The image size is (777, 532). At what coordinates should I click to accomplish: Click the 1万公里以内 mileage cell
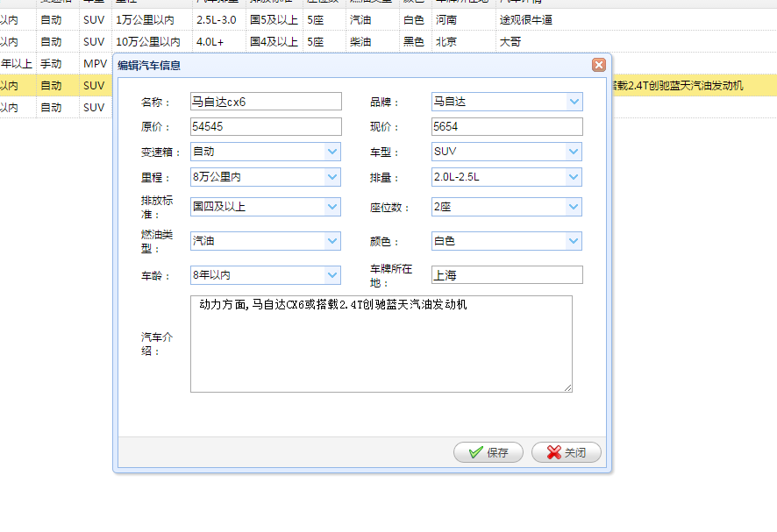point(146,20)
